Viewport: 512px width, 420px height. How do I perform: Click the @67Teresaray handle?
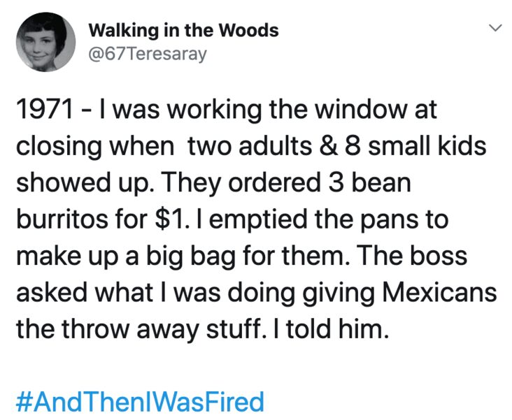coord(148,54)
